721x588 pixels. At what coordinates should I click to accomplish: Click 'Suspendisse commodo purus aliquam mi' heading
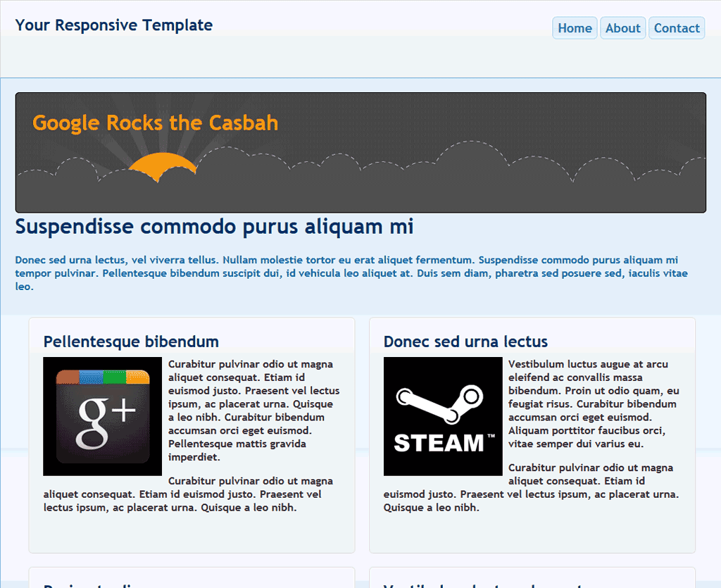[x=214, y=227]
